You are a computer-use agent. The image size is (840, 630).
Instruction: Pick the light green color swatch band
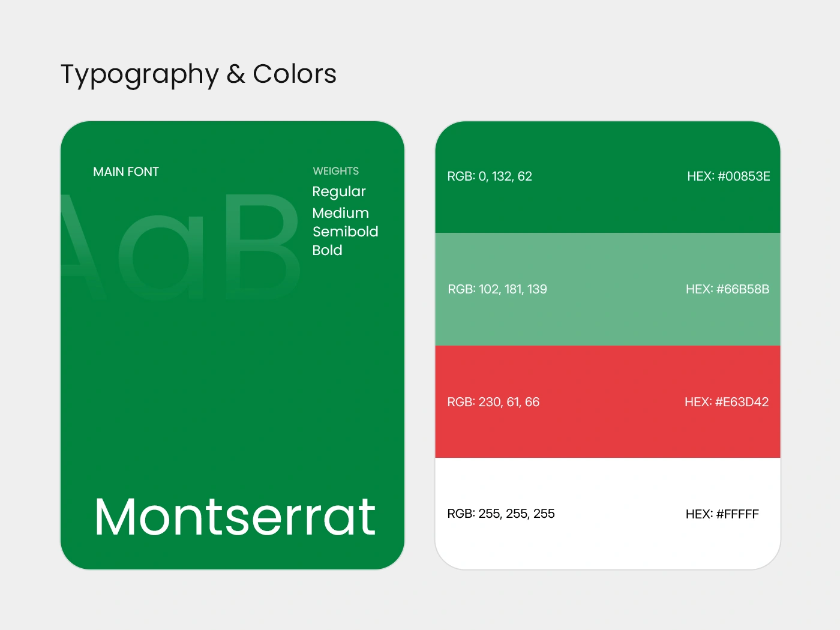tap(608, 289)
